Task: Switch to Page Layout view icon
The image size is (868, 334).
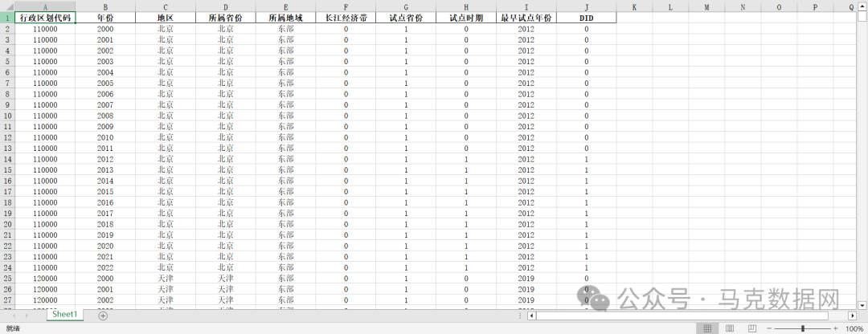Action: click(729, 328)
